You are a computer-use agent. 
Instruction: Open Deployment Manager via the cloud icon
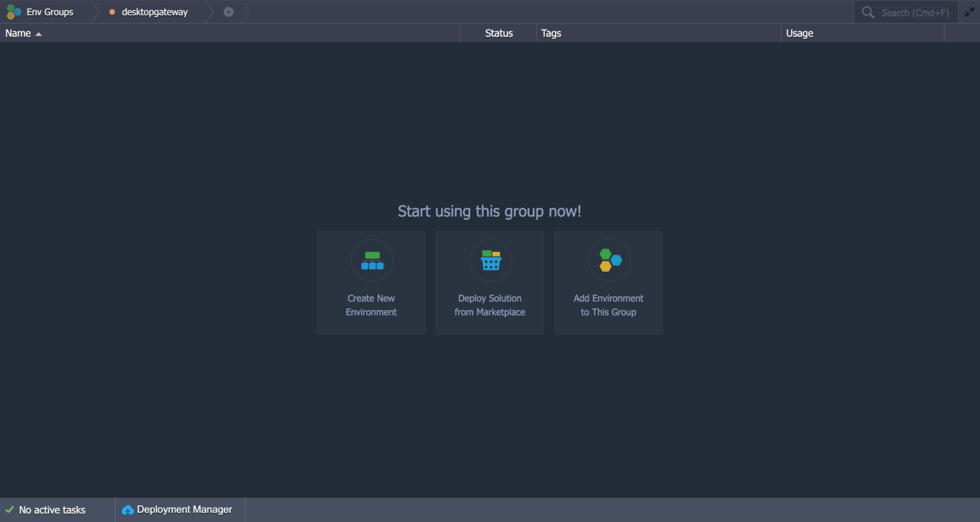(x=127, y=509)
